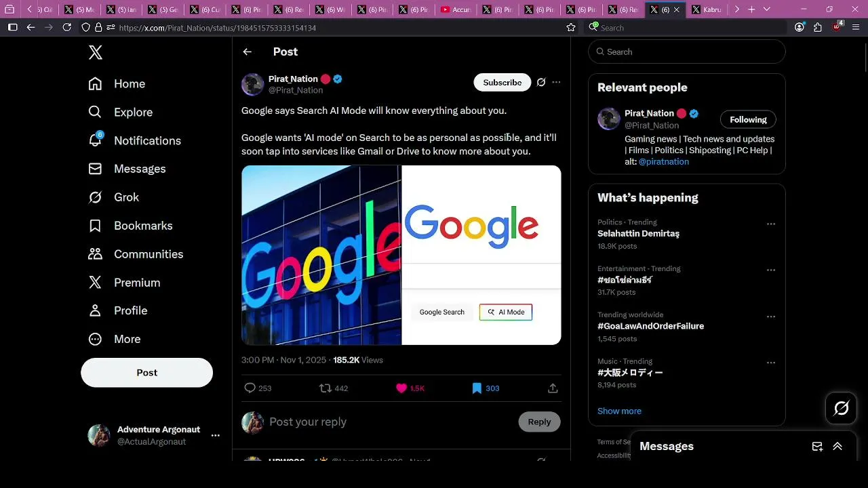Image resolution: width=868 pixels, height=488 pixels.
Task: Click the browser back button
Action: pos(31,28)
